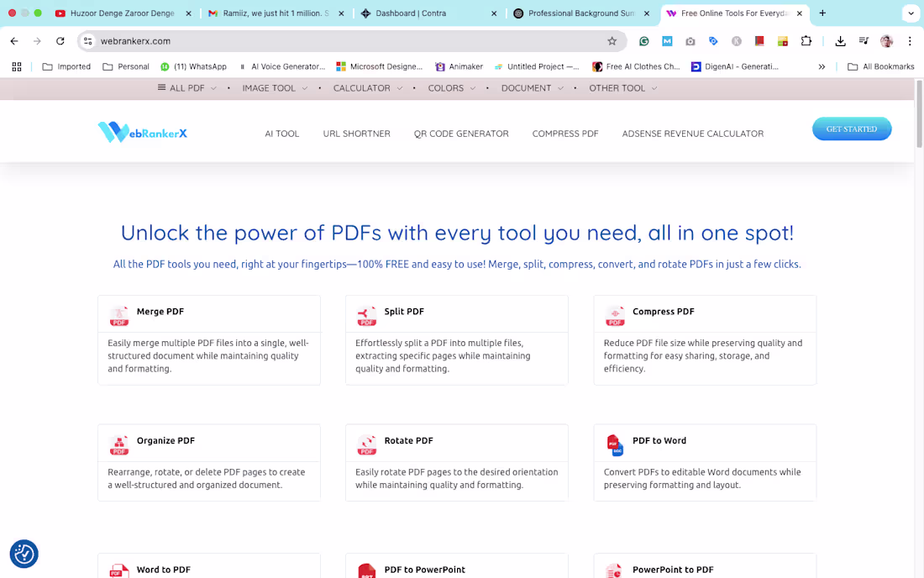This screenshot has width=924, height=578.
Task: Click the PowerPoint to PDF tool icon
Action: [614, 570]
